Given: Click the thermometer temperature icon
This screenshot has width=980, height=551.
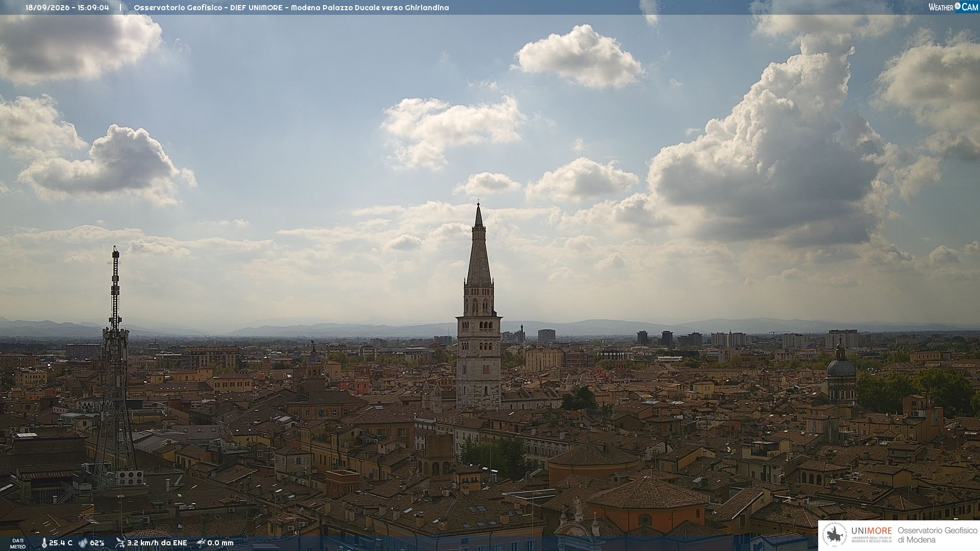Looking at the screenshot, I should (44, 543).
